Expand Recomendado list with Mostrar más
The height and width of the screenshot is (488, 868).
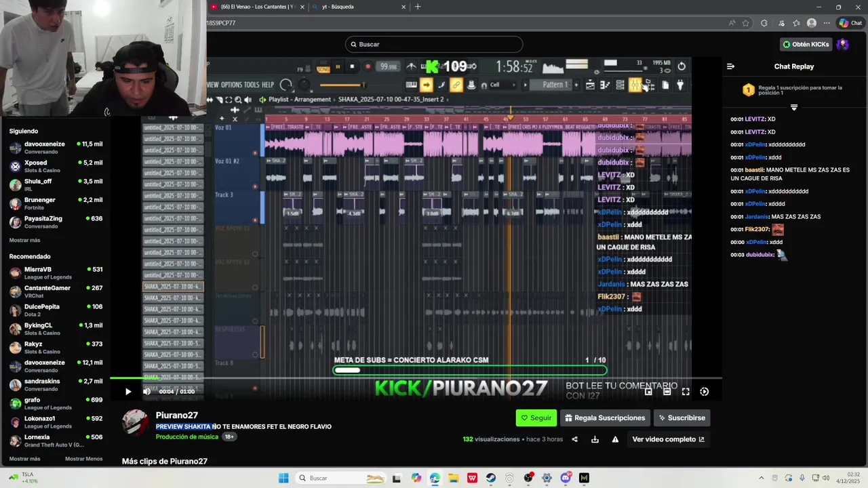pos(25,459)
